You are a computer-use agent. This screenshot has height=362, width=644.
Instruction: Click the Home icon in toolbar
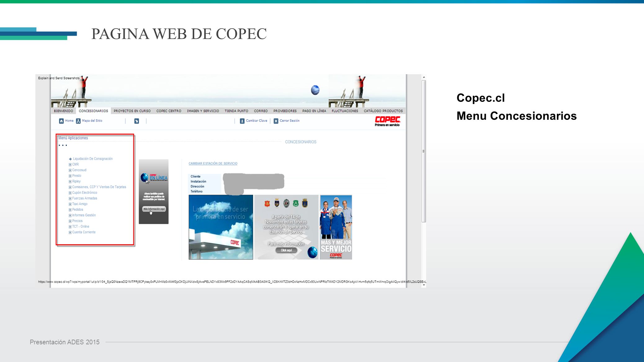pyautogui.click(x=61, y=121)
